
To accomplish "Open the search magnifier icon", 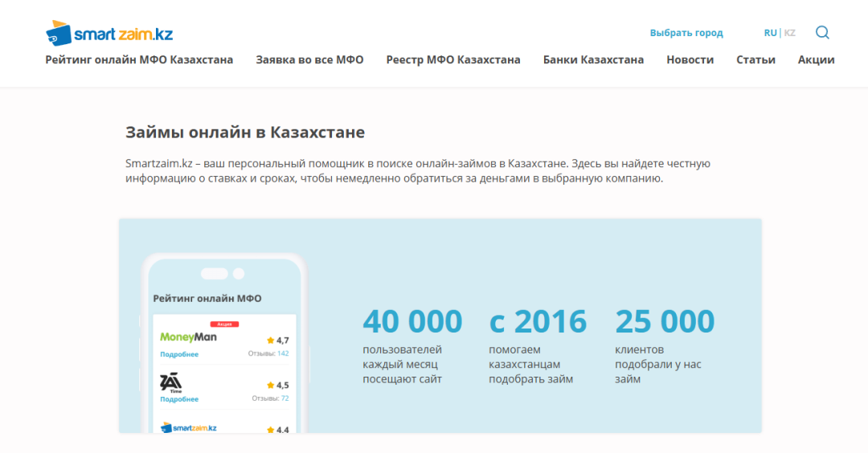I will (x=823, y=33).
